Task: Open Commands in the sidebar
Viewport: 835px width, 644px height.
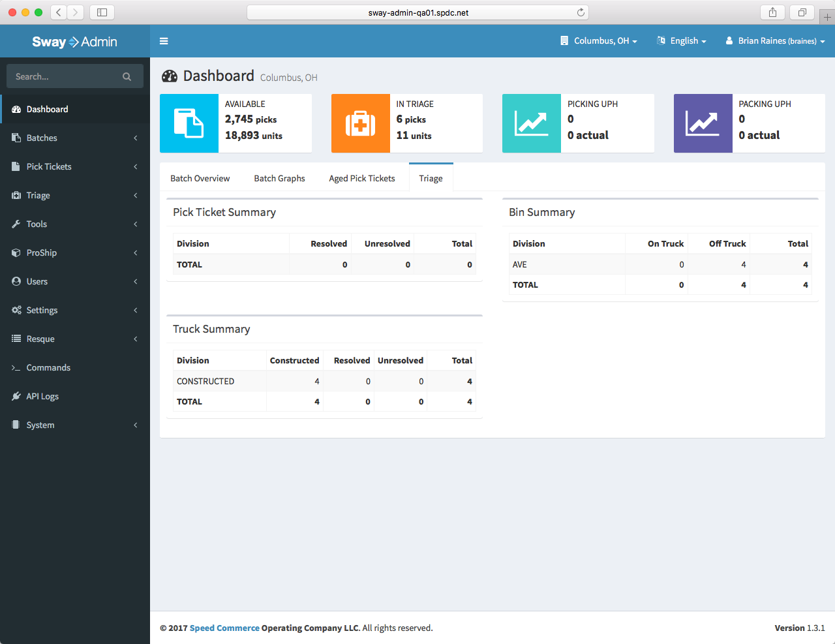Action: (75, 367)
